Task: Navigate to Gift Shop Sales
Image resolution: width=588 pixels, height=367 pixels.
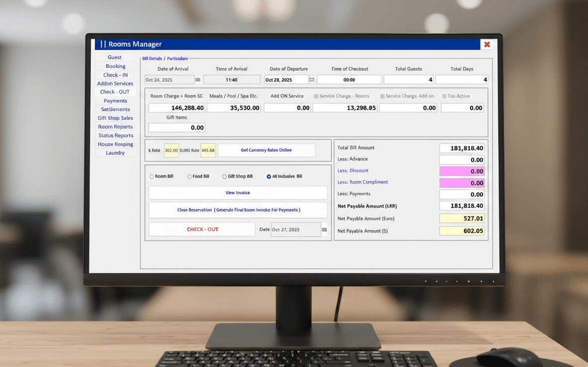Action: click(x=115, y=118)
